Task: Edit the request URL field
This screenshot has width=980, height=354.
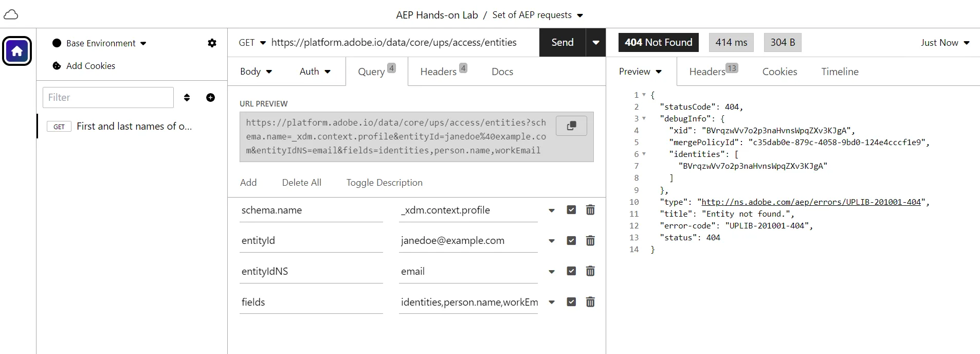Action: 402,43
